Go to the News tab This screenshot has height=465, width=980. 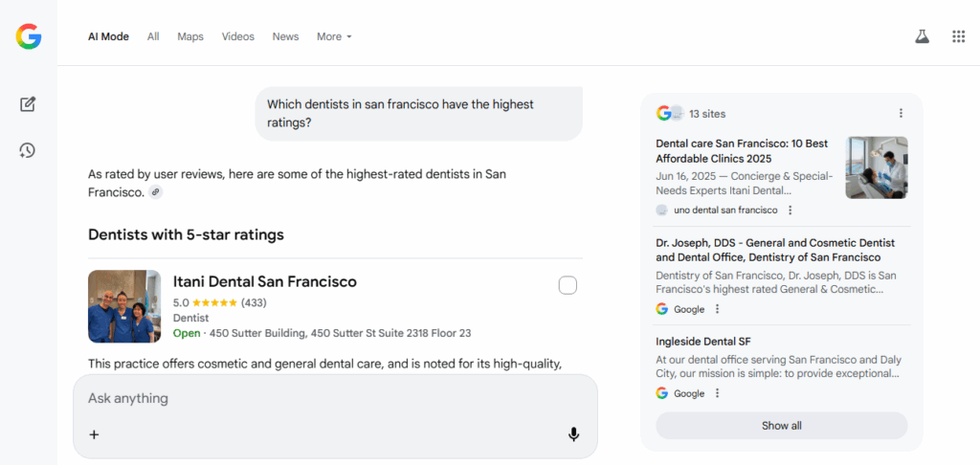[285, 36]
